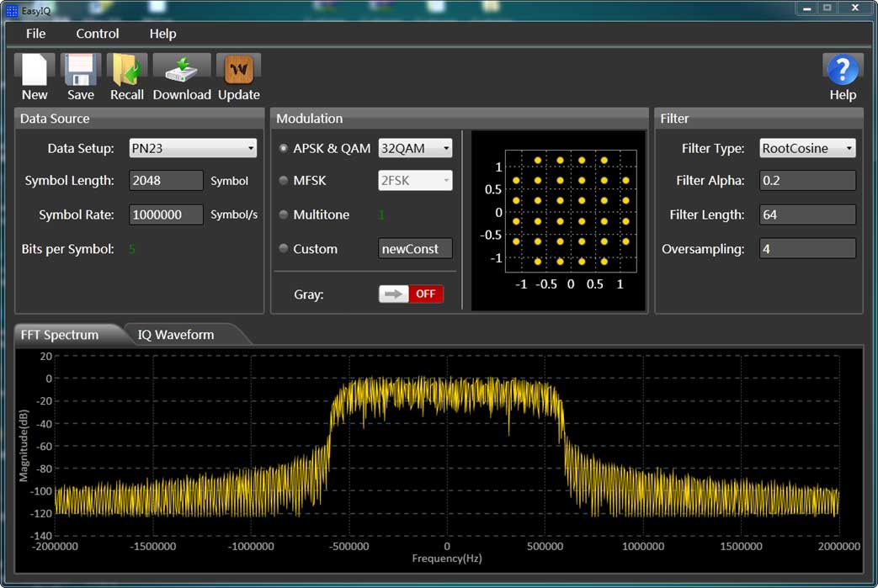Viewport: 878px width, 588px height.
Task: Open the File menu
Action: [x=36, y=34]
